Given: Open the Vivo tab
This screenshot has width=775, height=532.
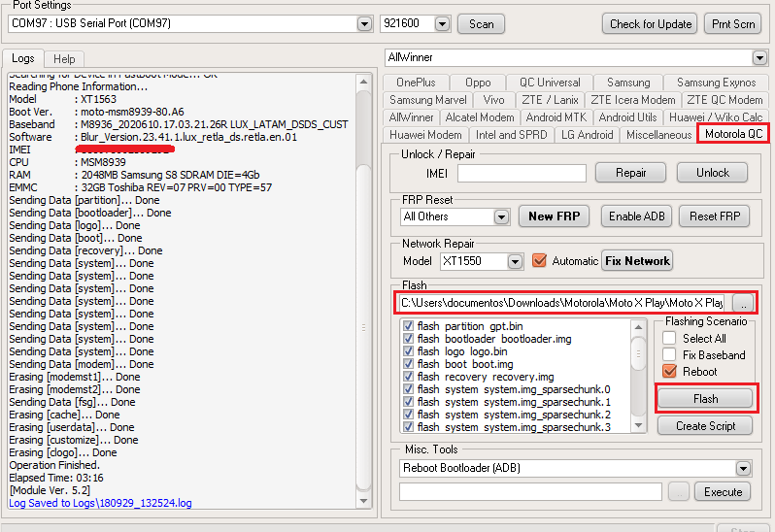Looking at the screenshot, I should click(x=493, y=100).
